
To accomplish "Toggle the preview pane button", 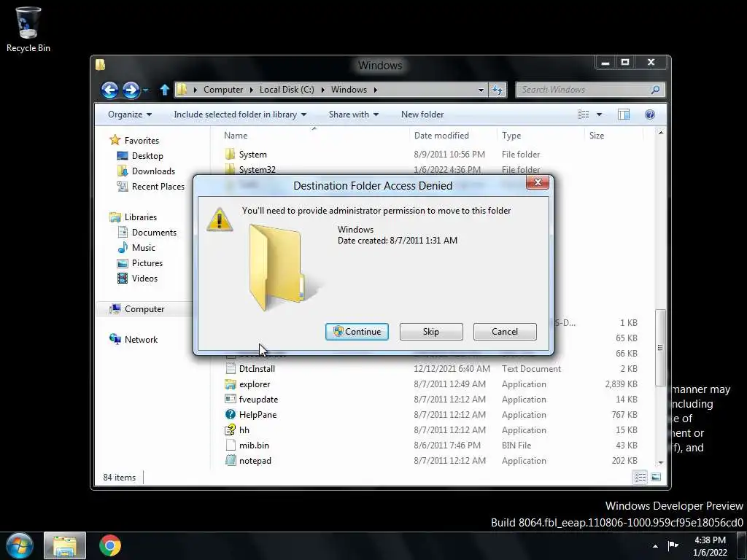I will point(623,114).
